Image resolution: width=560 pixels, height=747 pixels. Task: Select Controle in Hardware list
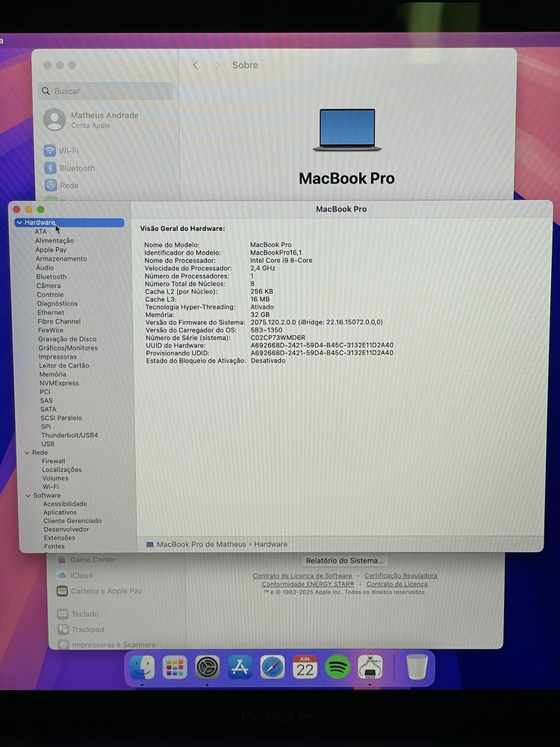point(50,294)
